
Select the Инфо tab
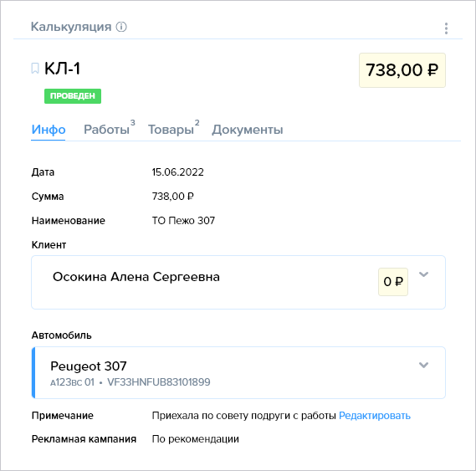(49, 130)
